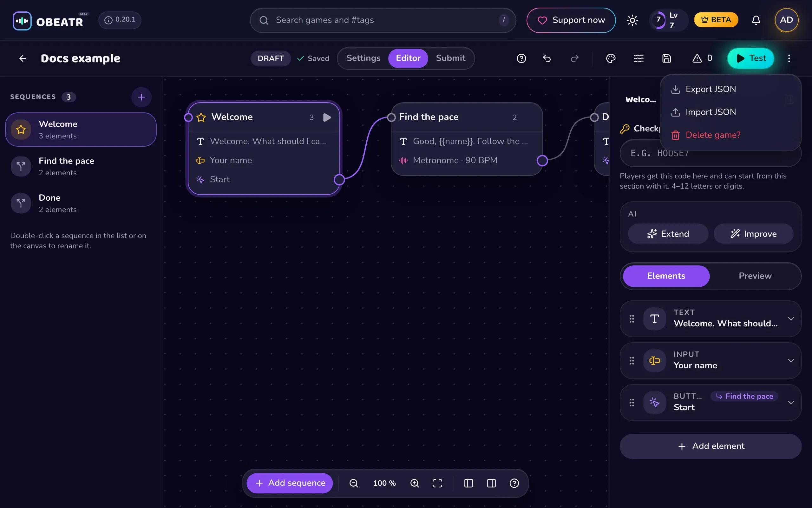Viewport: 812px width, 508px height.
Task: Click the AI Improve button
Action: pyautogui.click(x=753, y=234)
